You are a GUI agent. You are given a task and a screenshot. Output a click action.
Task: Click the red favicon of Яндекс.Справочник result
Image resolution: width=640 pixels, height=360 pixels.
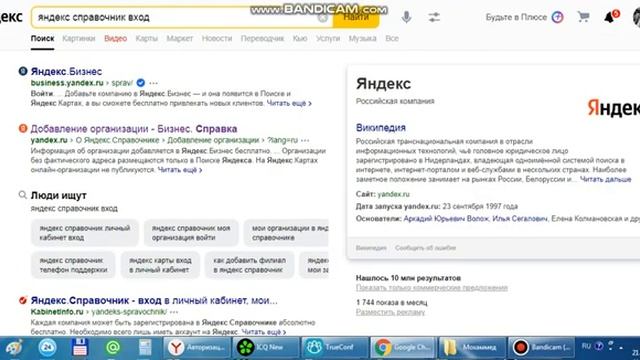pos(23,300)
